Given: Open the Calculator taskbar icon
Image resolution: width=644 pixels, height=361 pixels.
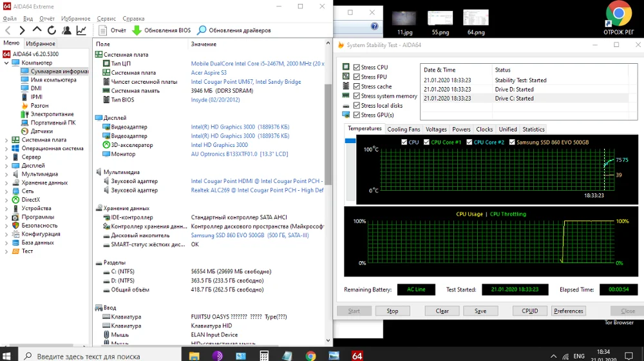Looking at the screenshot, I should [264, 355].
